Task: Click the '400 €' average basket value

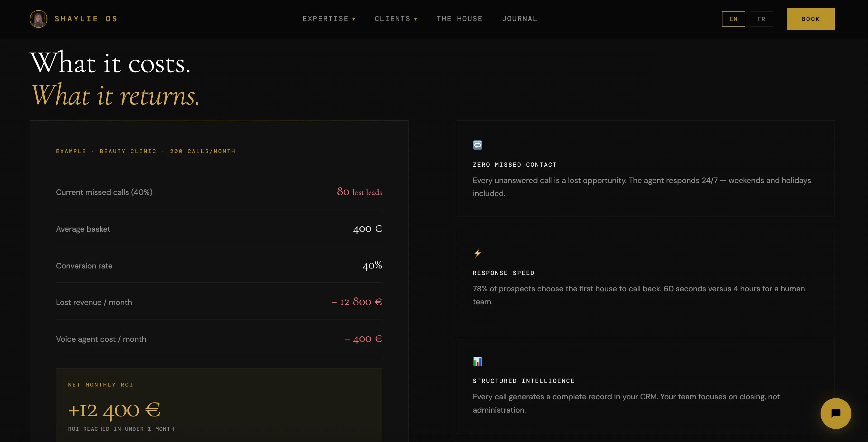Action: pyautogui.click(x=367, y=229)
